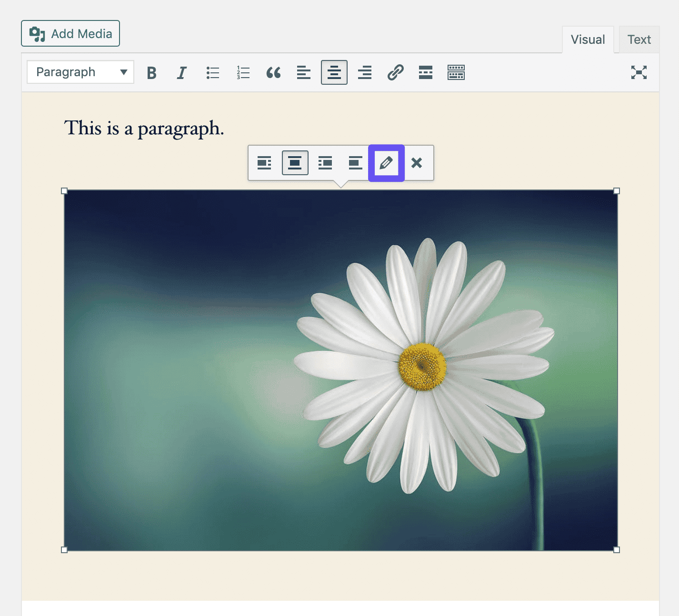This screenshot has height=616, width=679.
Task: Insert or edit a link
Action: [x=395, y=73]
